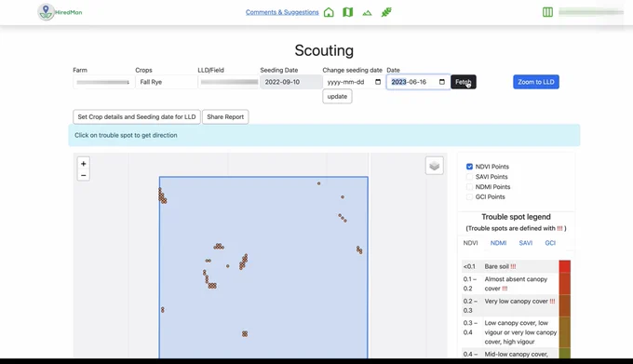Open the home icon in top navigation
The image size is (633, 364).
click(329, 12)
